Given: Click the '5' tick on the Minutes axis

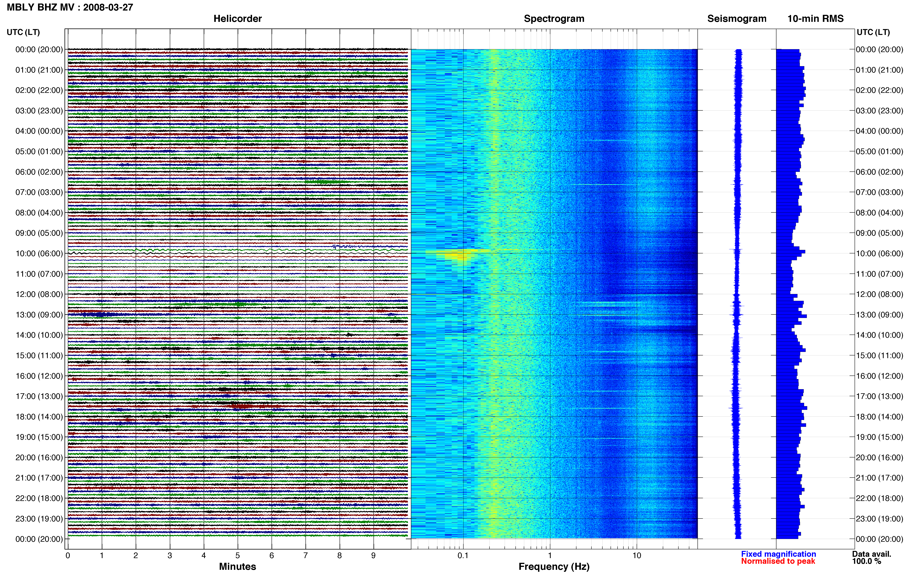Looking at the screenshot, I should (238, 555).
